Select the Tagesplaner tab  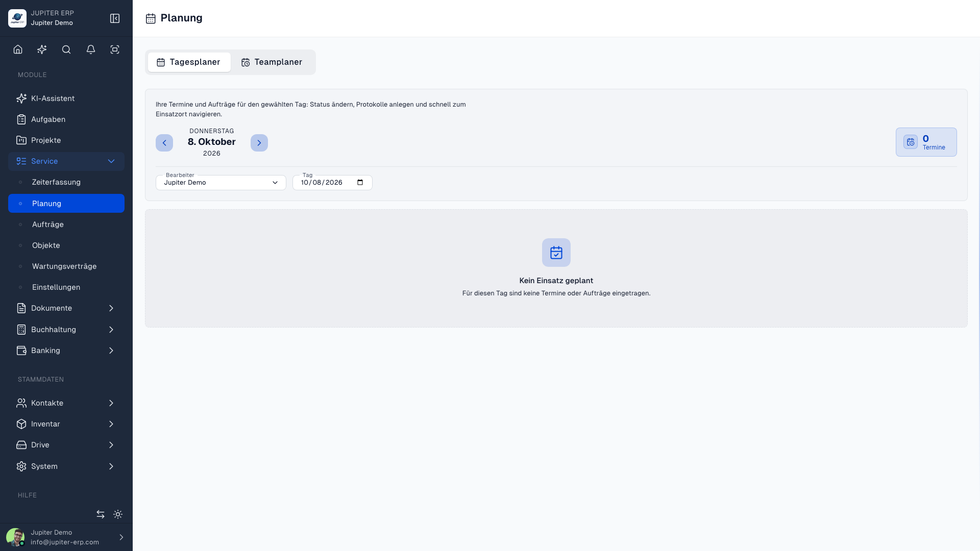click(188, 62)
